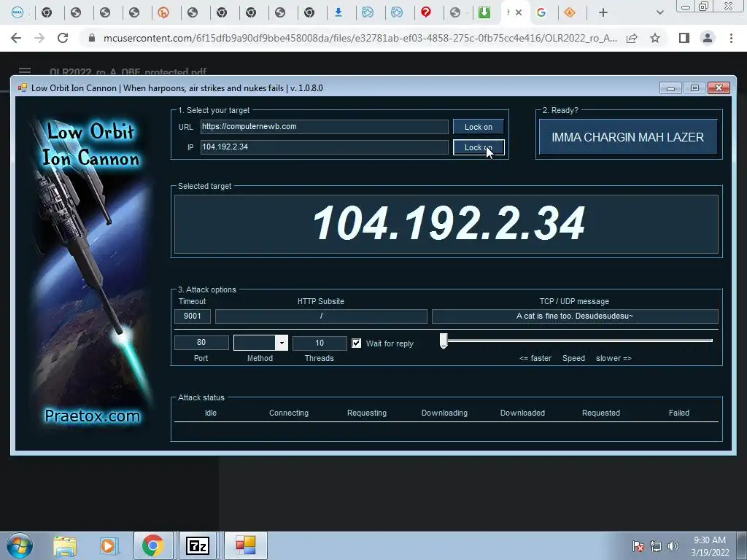The width and height of the screenshot is (747, 560).
Task: Click the Lock on button beside the URL field
Action: [479, 127]
